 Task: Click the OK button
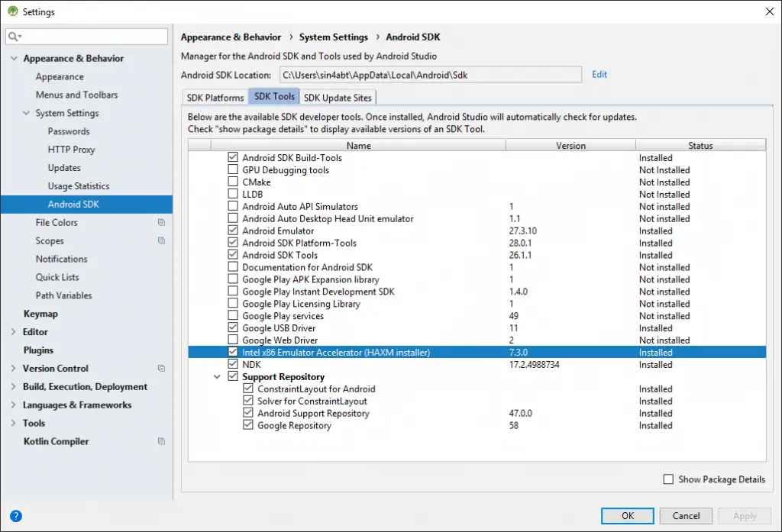tap(628, 515)
